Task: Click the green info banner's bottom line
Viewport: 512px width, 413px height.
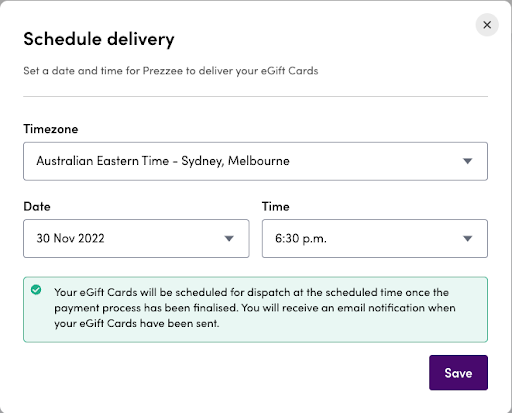Action: point(137,324)
